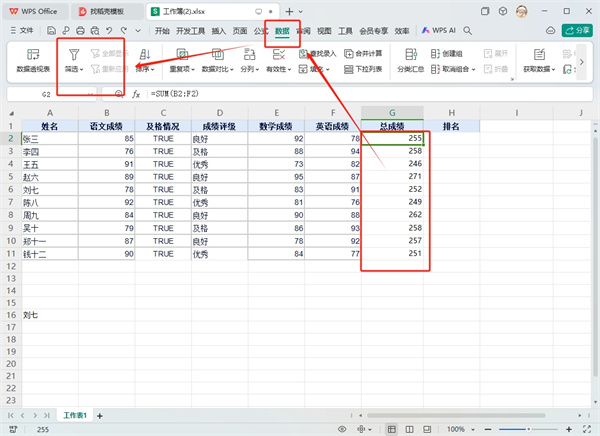
Task: Open the WPS Office home tab
Action: 34,11
